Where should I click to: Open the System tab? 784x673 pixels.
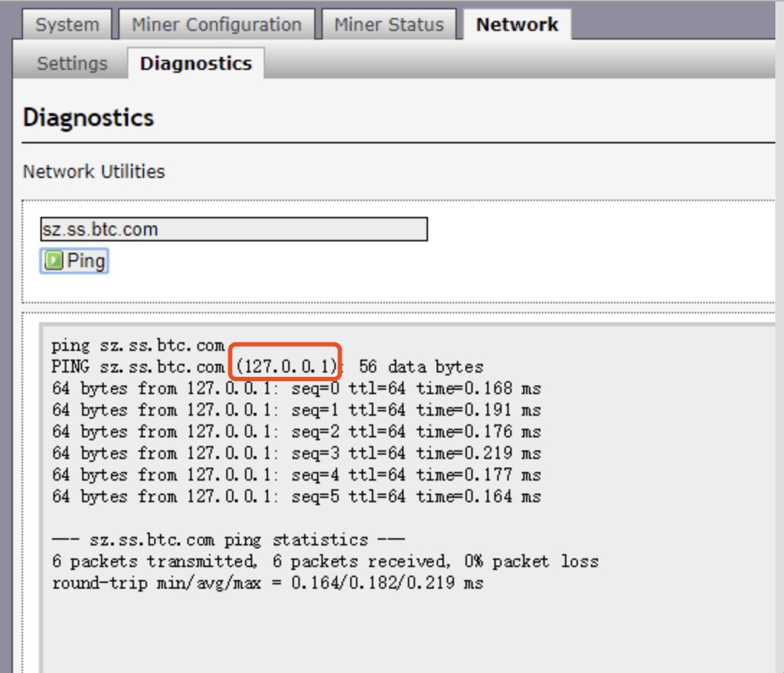tap(67, 24)
